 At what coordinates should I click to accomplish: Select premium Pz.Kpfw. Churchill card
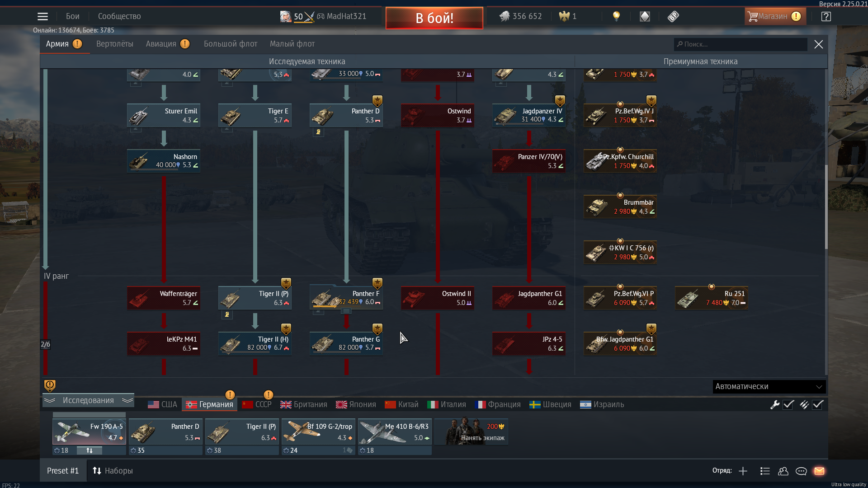point(620,161)
